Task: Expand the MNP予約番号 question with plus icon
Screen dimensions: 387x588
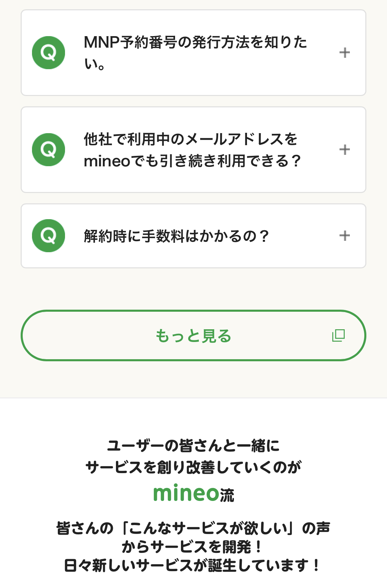Action: (344, 53)
